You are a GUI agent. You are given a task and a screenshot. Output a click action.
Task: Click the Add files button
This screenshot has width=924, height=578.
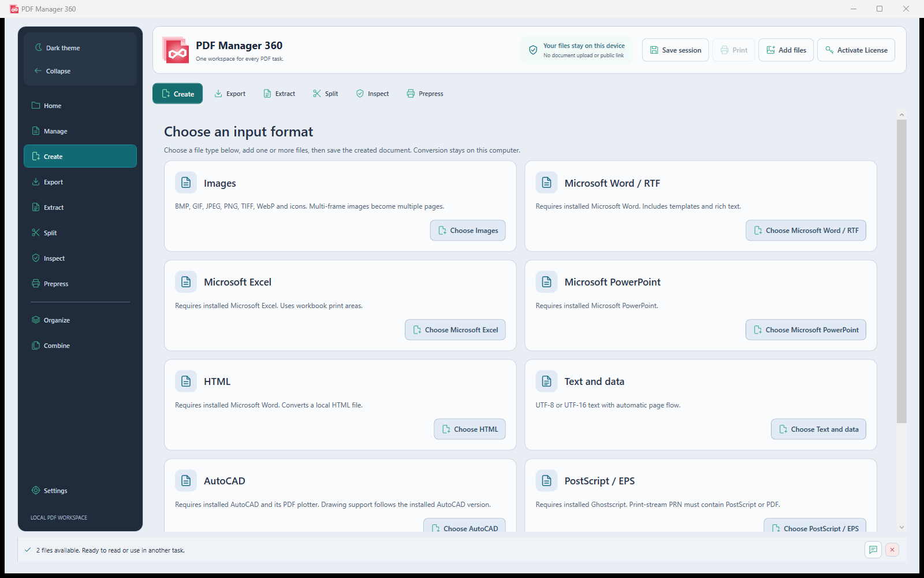pos(786,50)
